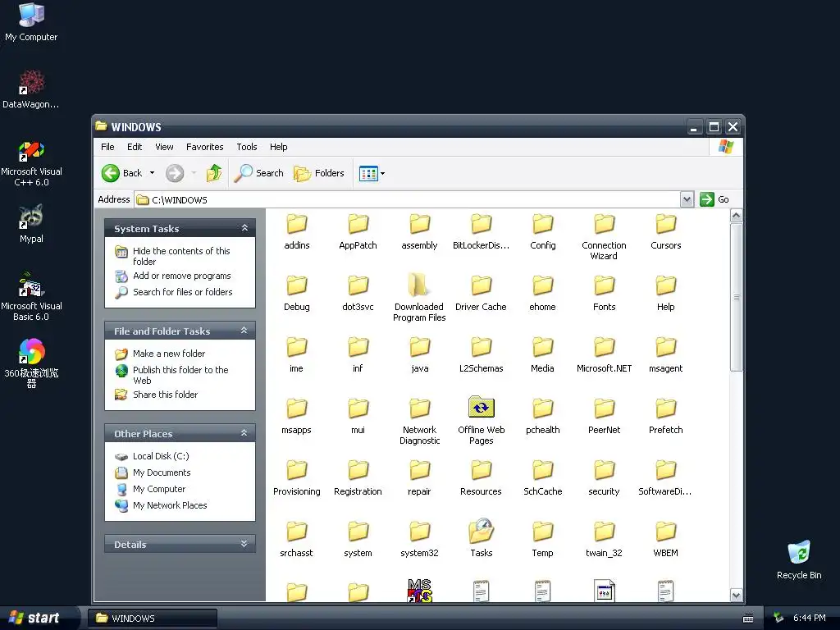Select the 360 browser desktop shortcut
Screen dimensions: 840x630
(31, 363)
